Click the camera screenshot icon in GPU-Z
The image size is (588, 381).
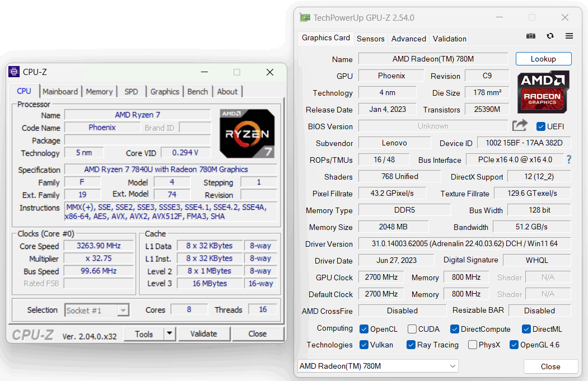pos(530,36)
